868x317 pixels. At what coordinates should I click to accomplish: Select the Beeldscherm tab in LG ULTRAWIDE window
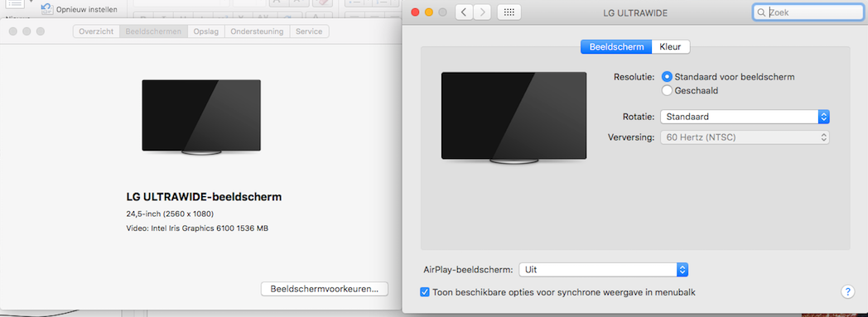pyautogui.click(x=616, y=47)
